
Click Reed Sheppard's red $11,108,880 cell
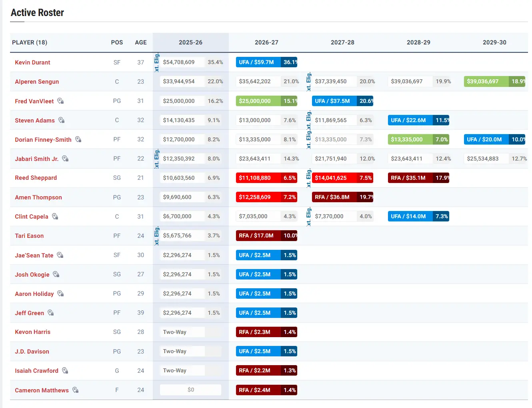266,178
